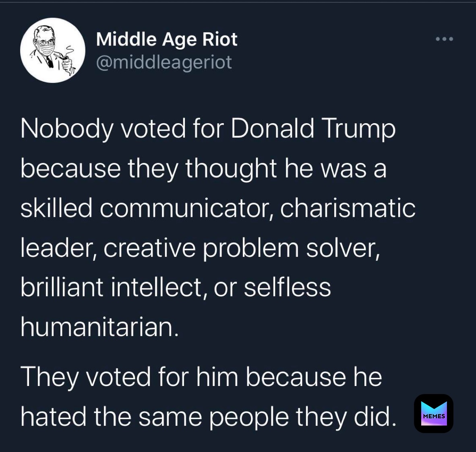Click the word "humanitarian." in the tweet
Viewport: 476px width, 452px height.
[99, 327]
